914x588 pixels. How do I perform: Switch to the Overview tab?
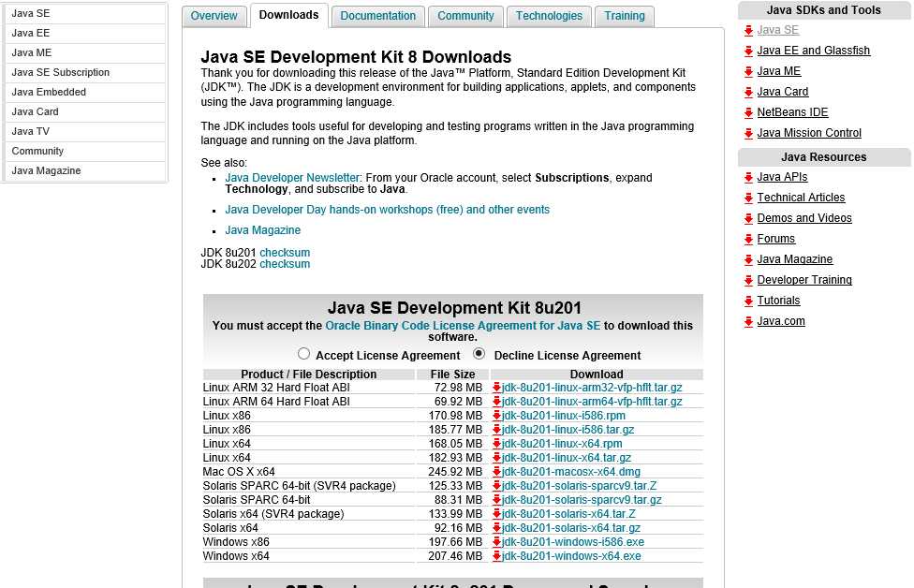pyautogui.click(x=214, y=16)
